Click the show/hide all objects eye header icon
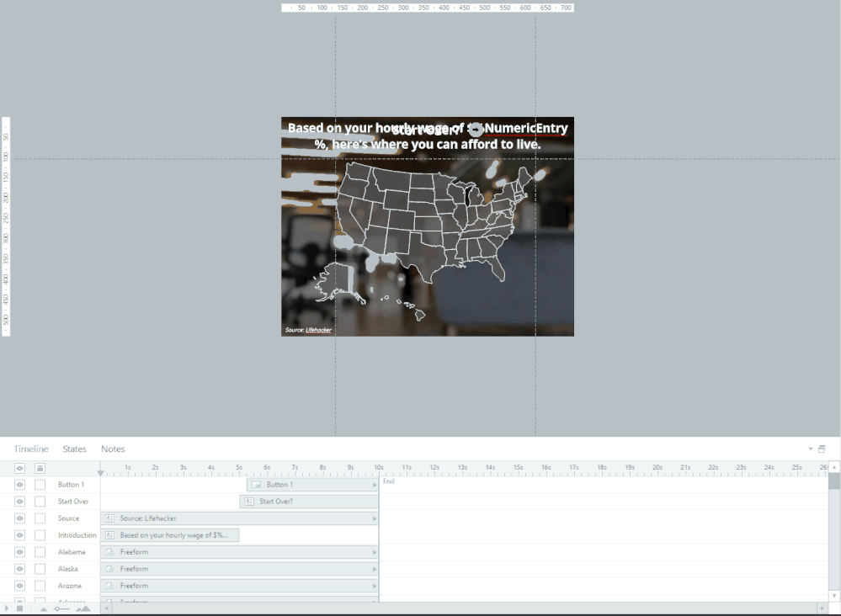This screenshot has width=841, height=616. coord(19,468)
